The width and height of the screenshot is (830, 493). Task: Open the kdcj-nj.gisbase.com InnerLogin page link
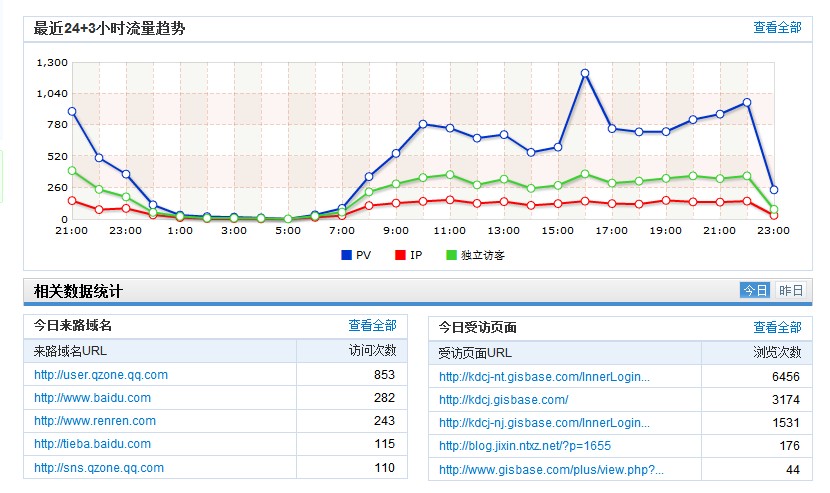click(x=545, y=423)
